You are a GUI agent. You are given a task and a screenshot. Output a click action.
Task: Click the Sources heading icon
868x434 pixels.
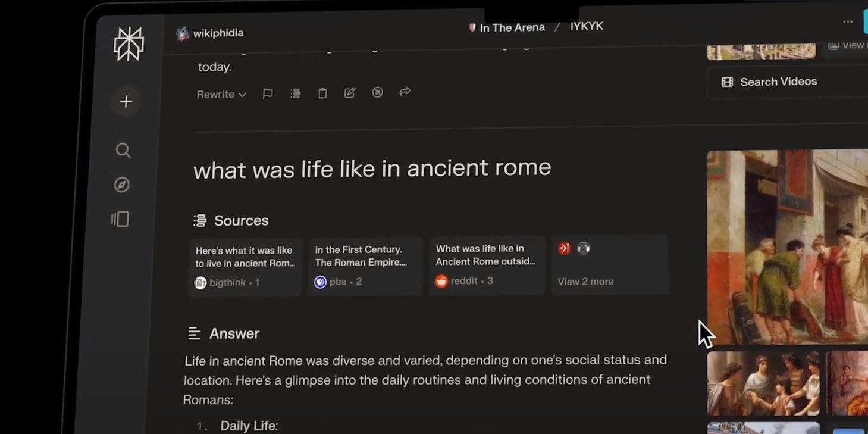pos(200,221)
